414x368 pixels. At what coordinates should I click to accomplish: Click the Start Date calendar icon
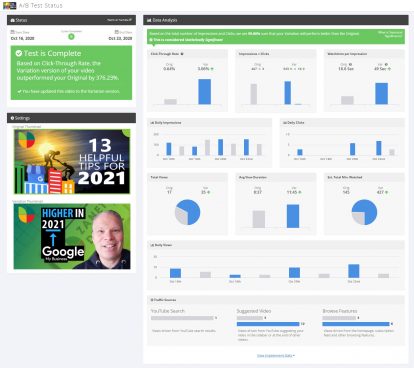12,32
